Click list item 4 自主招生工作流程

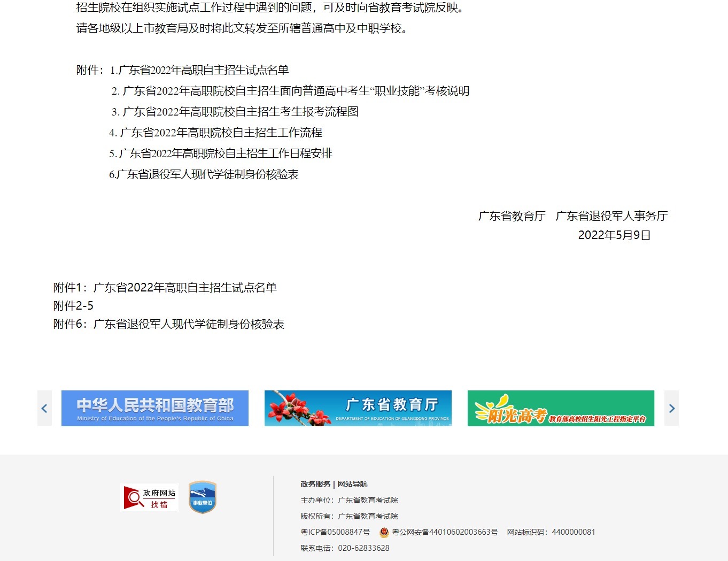coord(215,133)
